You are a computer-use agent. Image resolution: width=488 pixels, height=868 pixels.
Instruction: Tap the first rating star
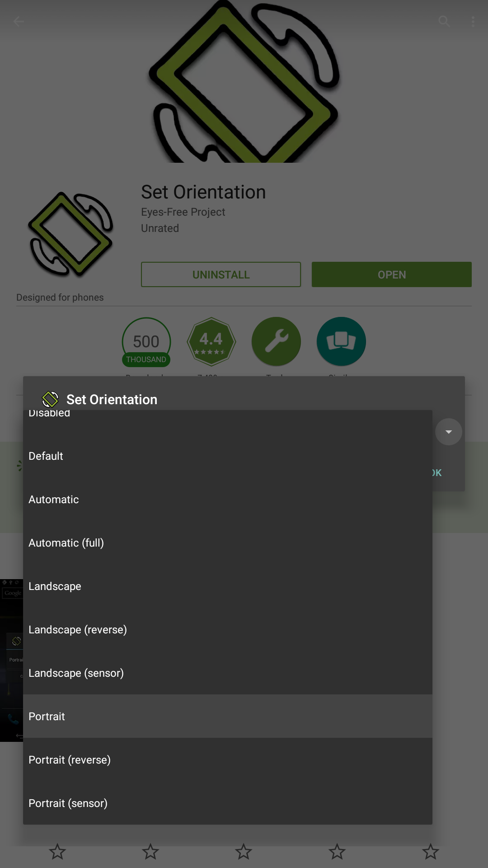(x=57, y=852)
